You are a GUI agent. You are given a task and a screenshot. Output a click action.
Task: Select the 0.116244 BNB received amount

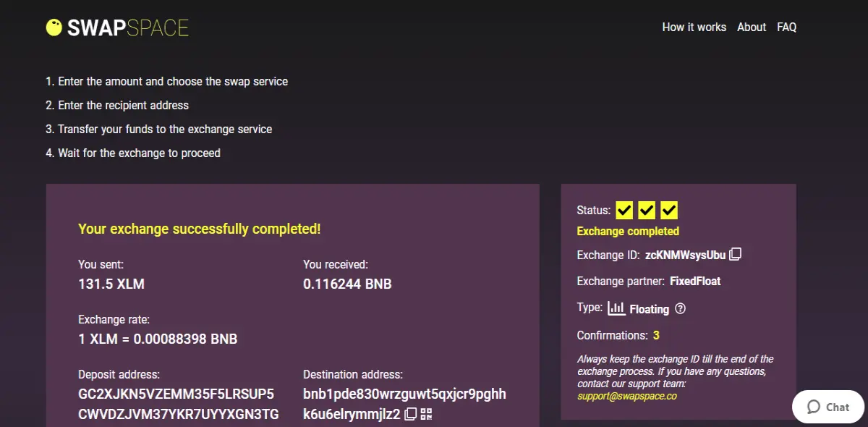coord(347,284)
